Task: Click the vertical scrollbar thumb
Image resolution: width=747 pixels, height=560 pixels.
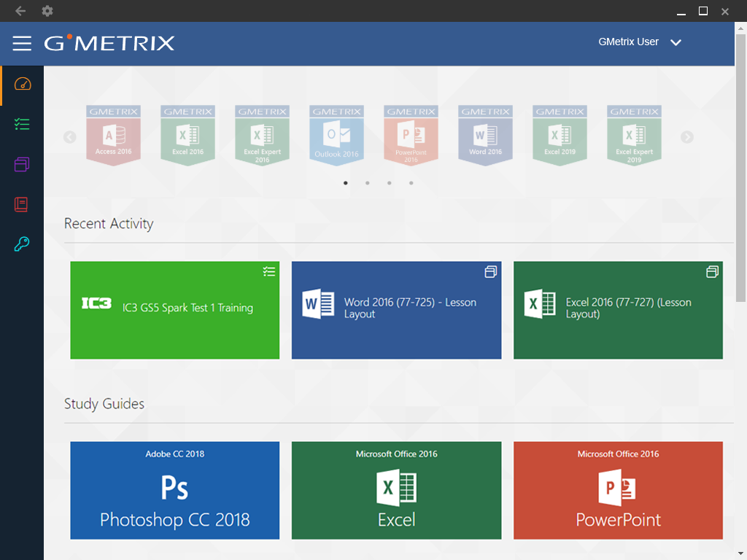Action: click(740, 168)
